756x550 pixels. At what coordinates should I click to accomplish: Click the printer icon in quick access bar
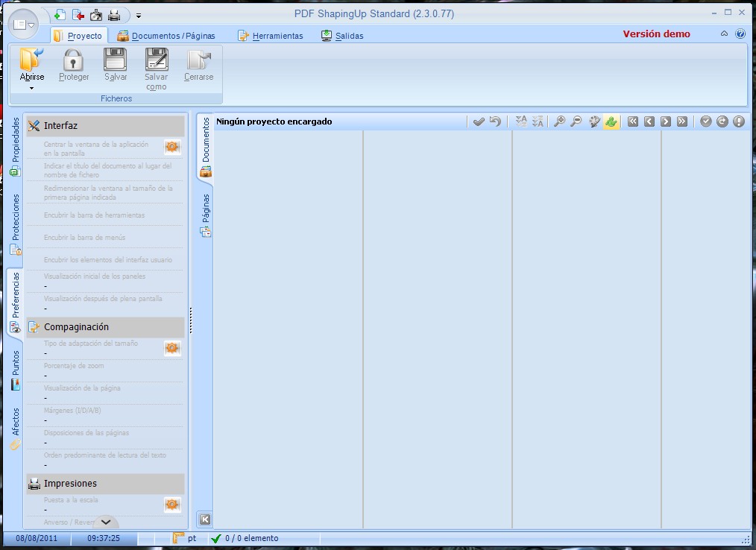tap(114, 15)
